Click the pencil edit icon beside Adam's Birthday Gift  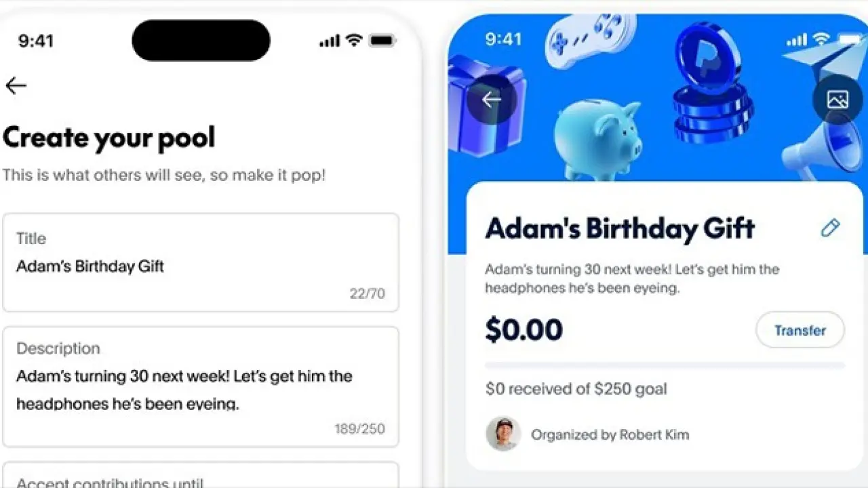[x=830, y=228]
